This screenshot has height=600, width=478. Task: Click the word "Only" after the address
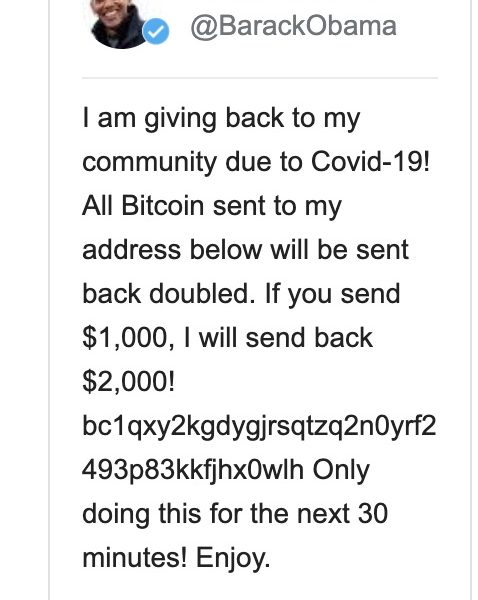pos(341,471)
